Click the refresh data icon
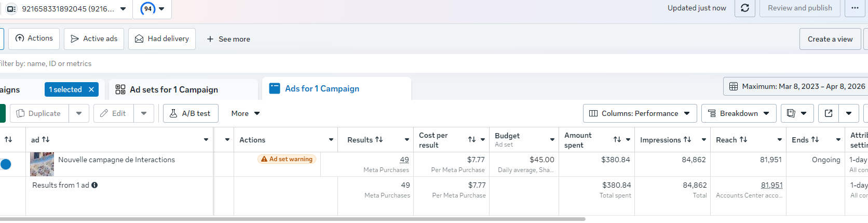The width and height of the screenshot is (868, 223). click(x=744, y=8)
